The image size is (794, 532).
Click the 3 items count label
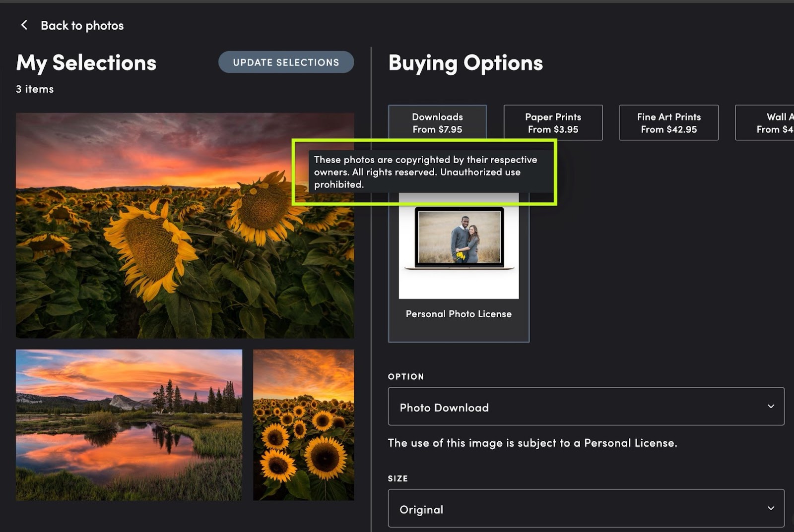[x=35, y=89]
